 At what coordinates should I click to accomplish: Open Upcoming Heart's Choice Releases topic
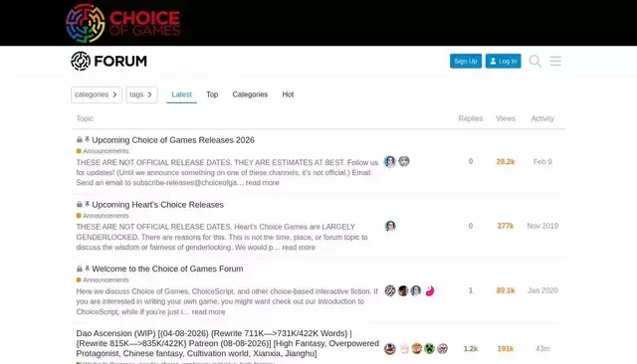pos(157,205)
